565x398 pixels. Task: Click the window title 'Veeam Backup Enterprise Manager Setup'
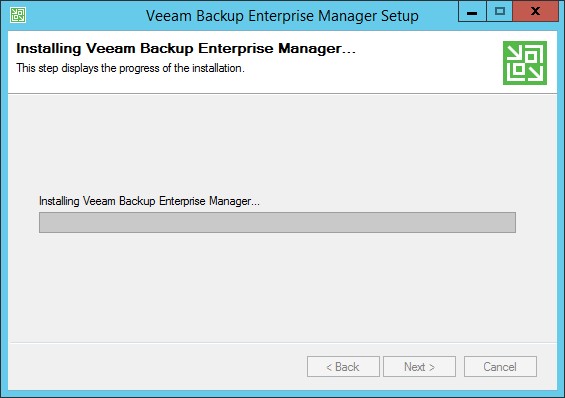click(282, 16)
